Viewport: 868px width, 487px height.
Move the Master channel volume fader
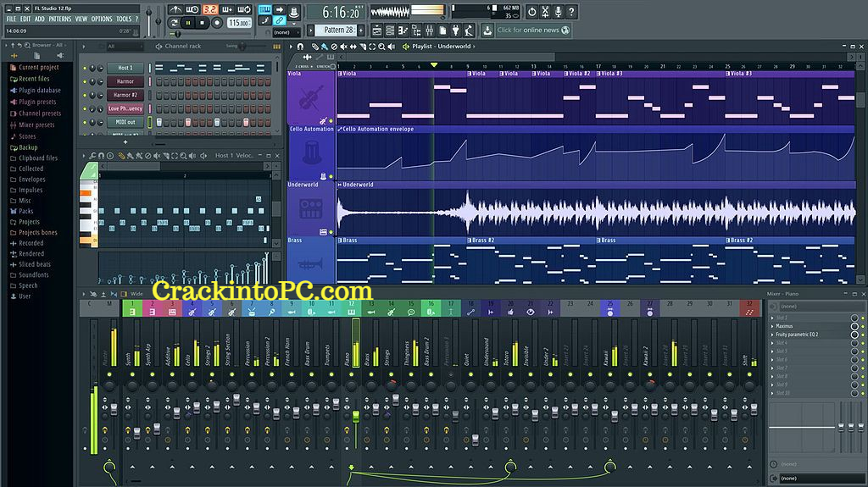[x=114, y=410]
